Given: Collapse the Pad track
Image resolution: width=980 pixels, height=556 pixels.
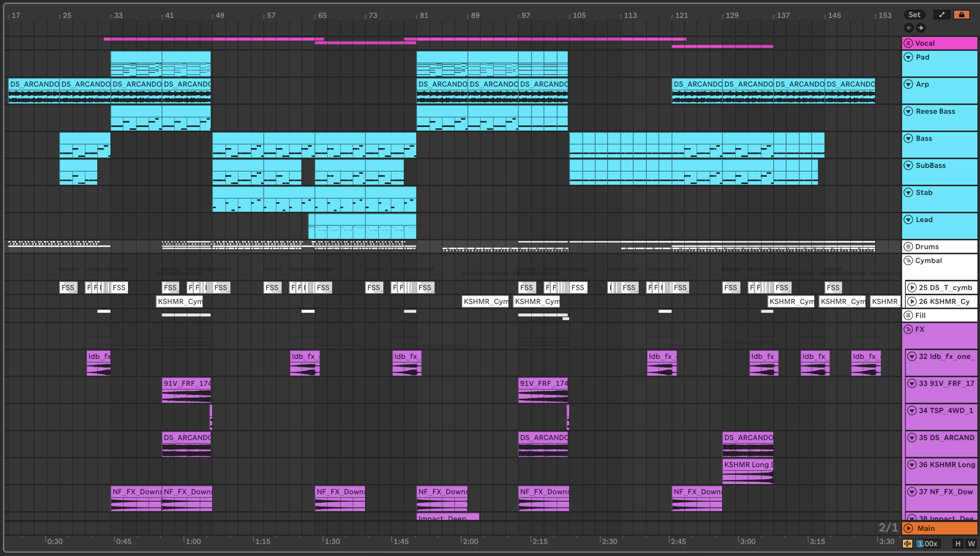Looking at the screenshot, I should (x=909, y=57).
